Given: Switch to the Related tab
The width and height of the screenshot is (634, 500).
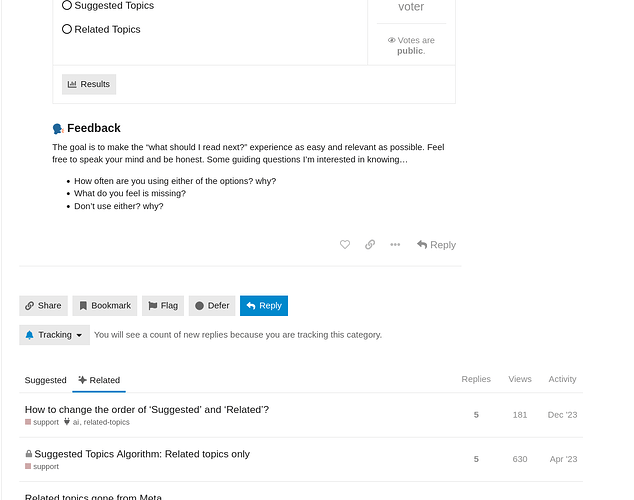Looking at the screenshot, I should [99, 380].
